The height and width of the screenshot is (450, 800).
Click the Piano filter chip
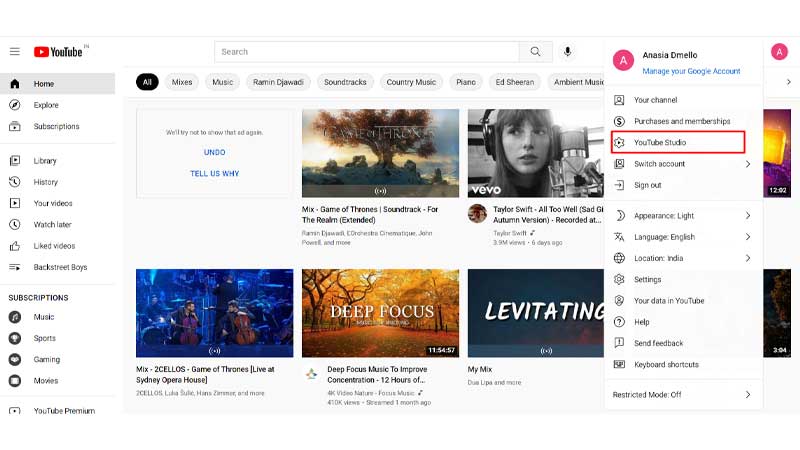pyautogui.click(x=466, y=82)
